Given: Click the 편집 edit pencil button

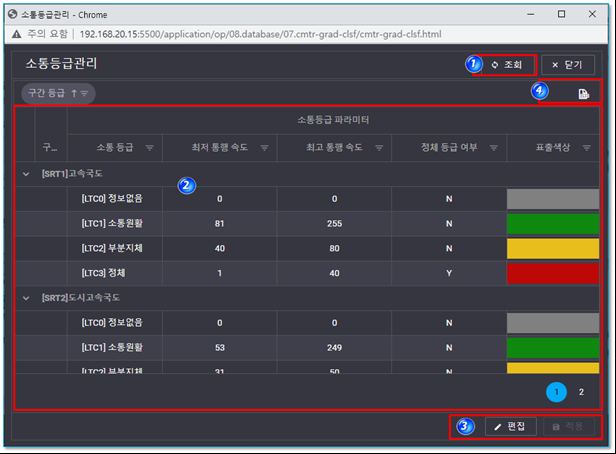Looking at the screenshot, I should (x=510, y=426).
